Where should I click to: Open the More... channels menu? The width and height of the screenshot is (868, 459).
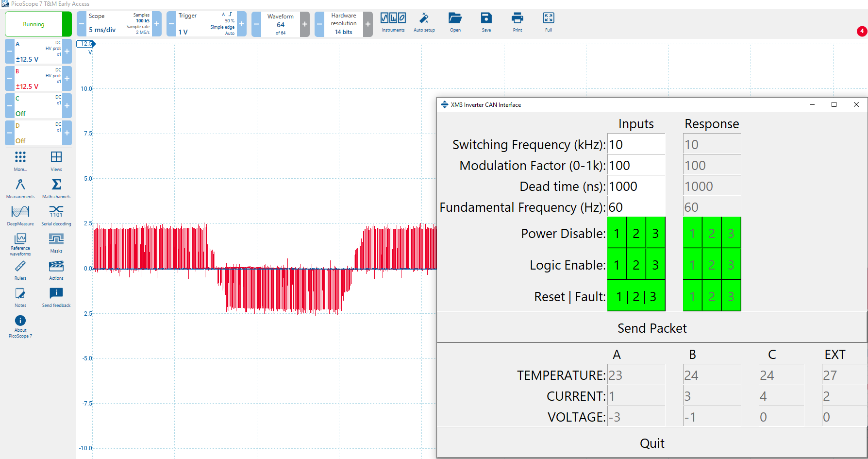click(20, 161)
